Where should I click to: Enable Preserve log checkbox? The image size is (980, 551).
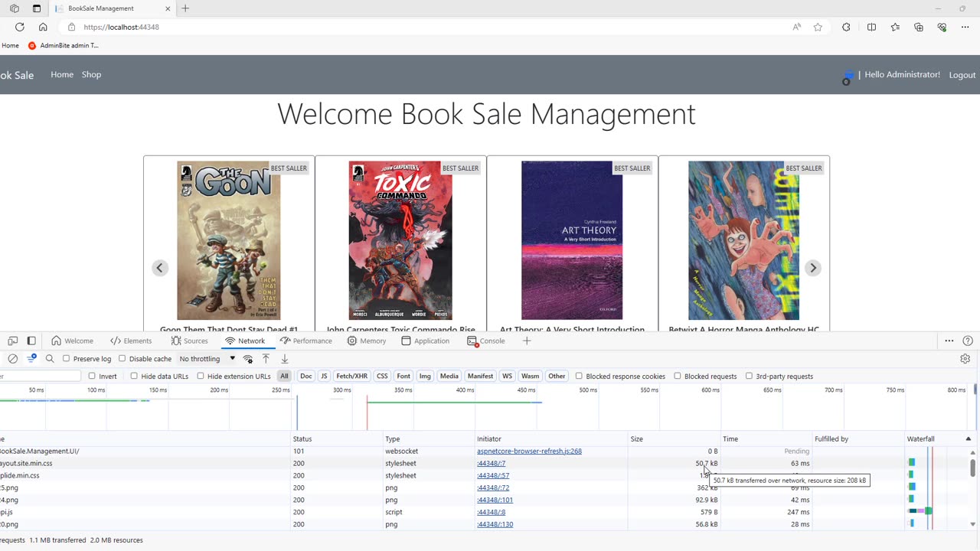[66, 359]
